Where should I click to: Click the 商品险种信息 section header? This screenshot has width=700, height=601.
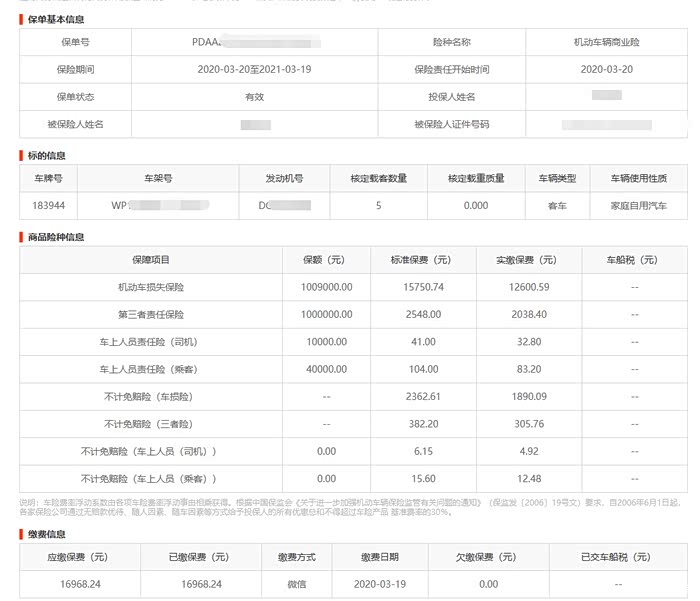55,237
